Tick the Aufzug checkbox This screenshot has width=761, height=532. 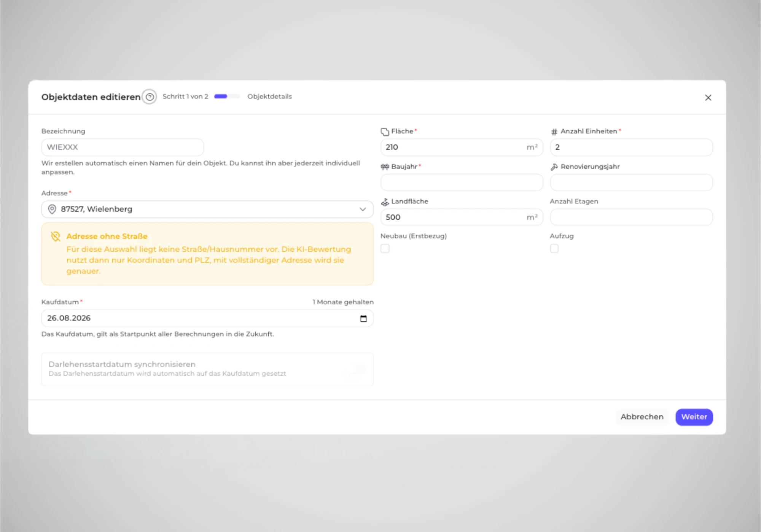click(554, 249)
